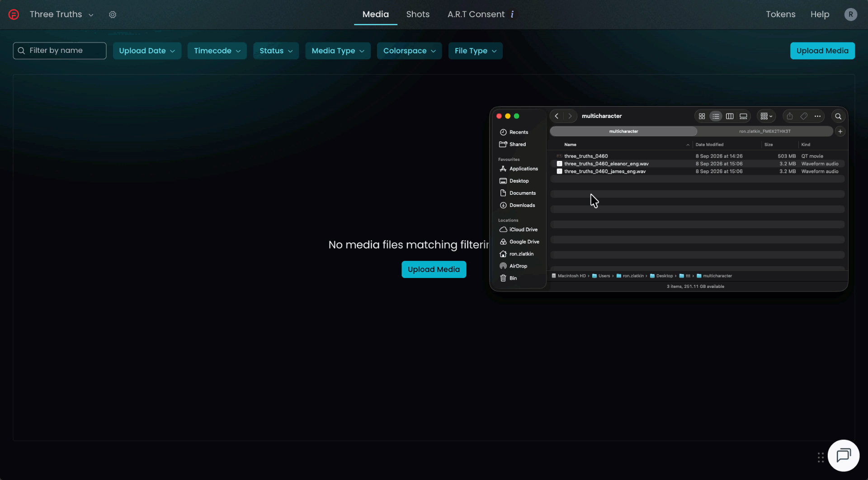
Task: Select the multicharacter Finder tab
Action: [x=623, y=132]
